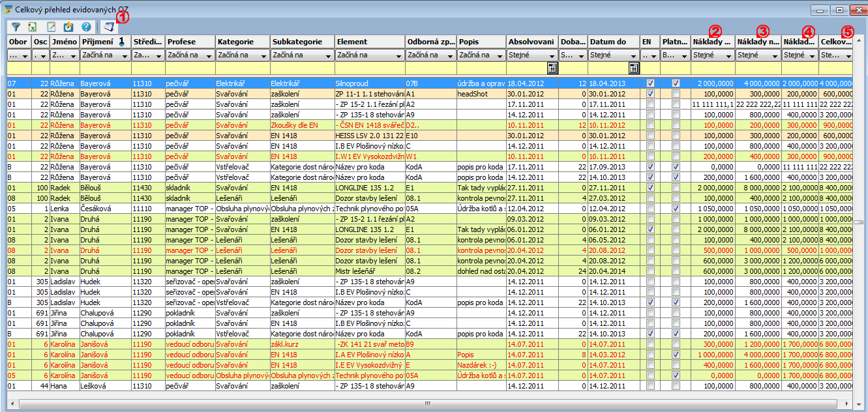This screenshot has height=412, width=868.
Task: Expand the Příjmení filter condition dropdown
Action: 125,55
